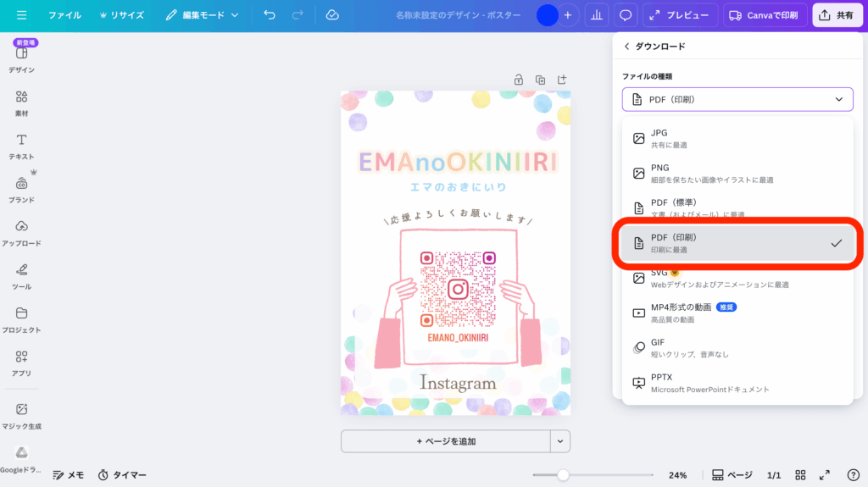Open the help question mark icon
The image size is (868, 487).
853,475
